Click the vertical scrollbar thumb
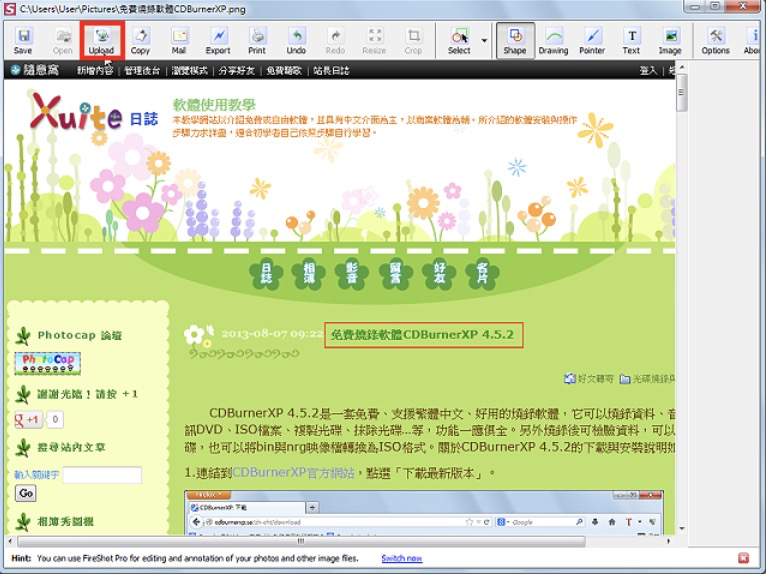The height and width of the screenshot is (576, 766). point(682,93)
